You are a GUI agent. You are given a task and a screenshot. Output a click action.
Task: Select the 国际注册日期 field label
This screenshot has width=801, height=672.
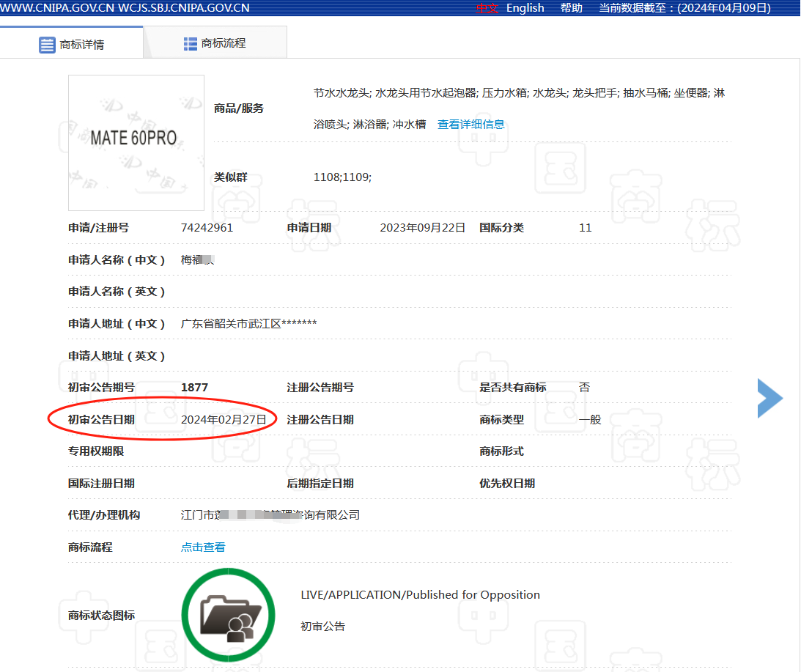click(x=102, y=484)
